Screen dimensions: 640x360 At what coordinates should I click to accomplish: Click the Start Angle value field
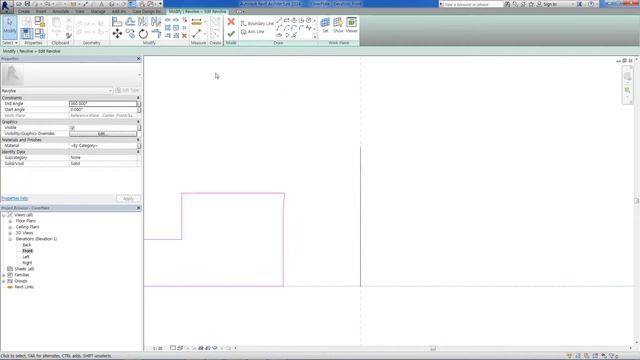point(103,110)
